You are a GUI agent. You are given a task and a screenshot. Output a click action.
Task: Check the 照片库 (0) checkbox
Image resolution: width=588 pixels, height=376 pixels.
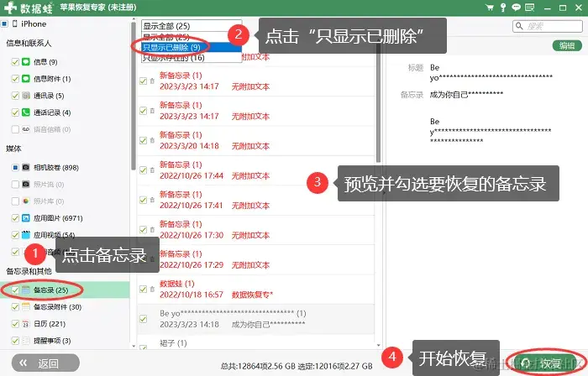pos(15,201)
